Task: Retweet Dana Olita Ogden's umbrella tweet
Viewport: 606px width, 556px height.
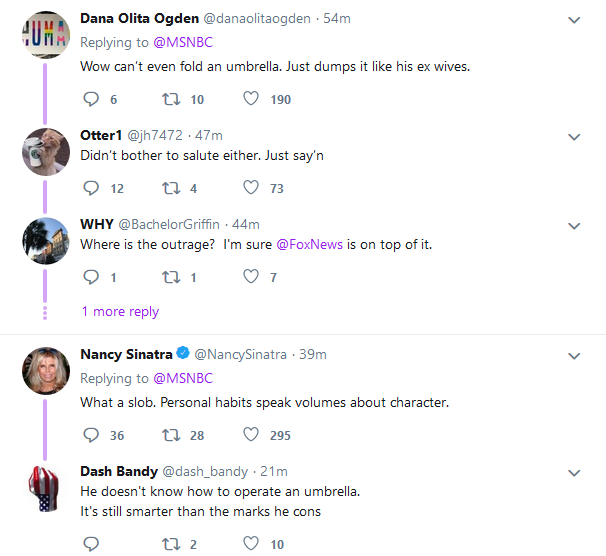Action: pyautogui.click(x=171, y=99)
